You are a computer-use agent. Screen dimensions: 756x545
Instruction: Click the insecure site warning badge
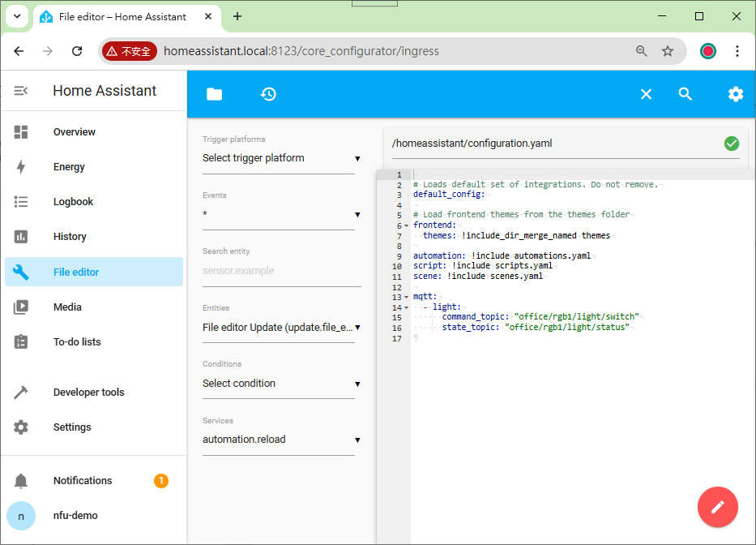(x=130, y=51)
